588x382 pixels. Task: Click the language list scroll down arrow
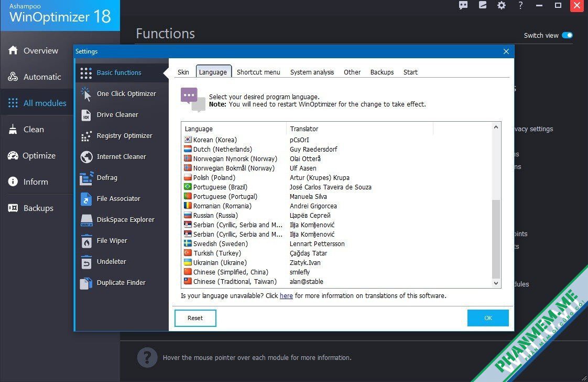pyautogui.click(x=496, y=283)
